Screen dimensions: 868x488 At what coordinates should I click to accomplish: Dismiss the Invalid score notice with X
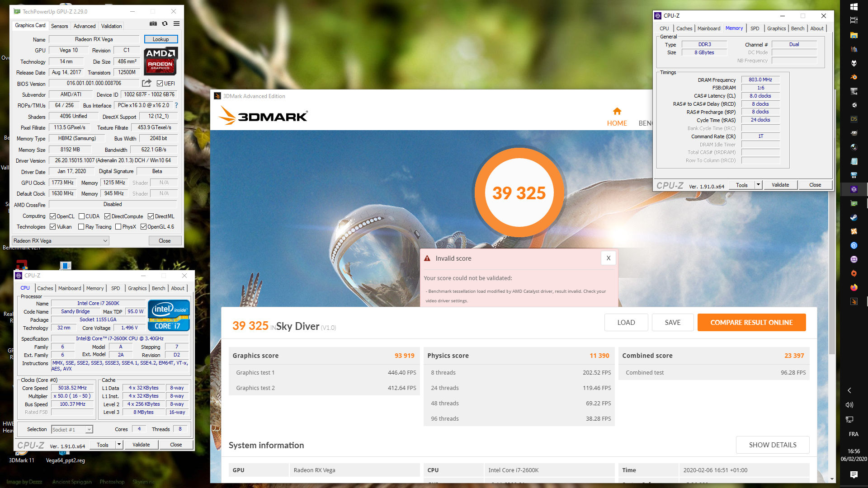(609, 258)
